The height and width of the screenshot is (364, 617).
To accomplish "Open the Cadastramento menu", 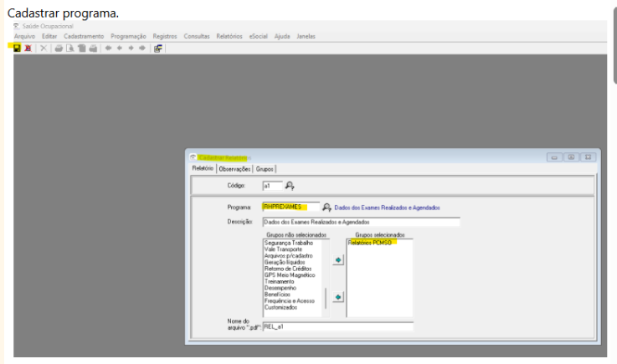I will point(84,37).
